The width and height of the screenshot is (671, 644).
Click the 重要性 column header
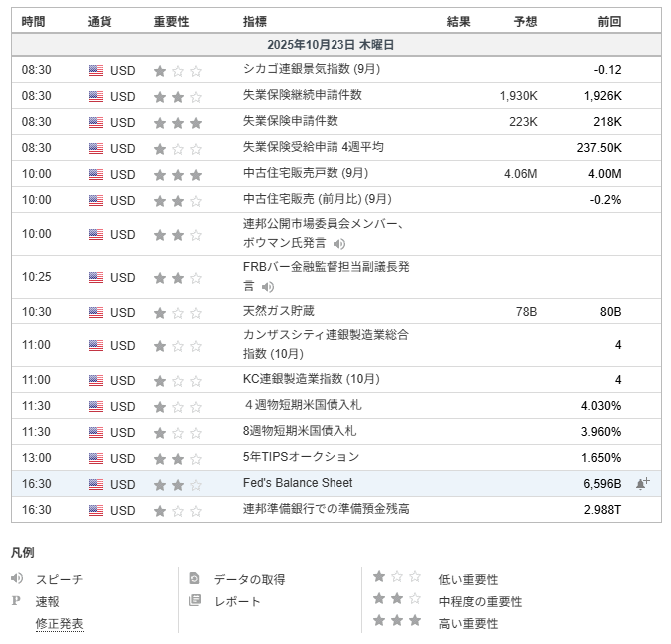171,21
